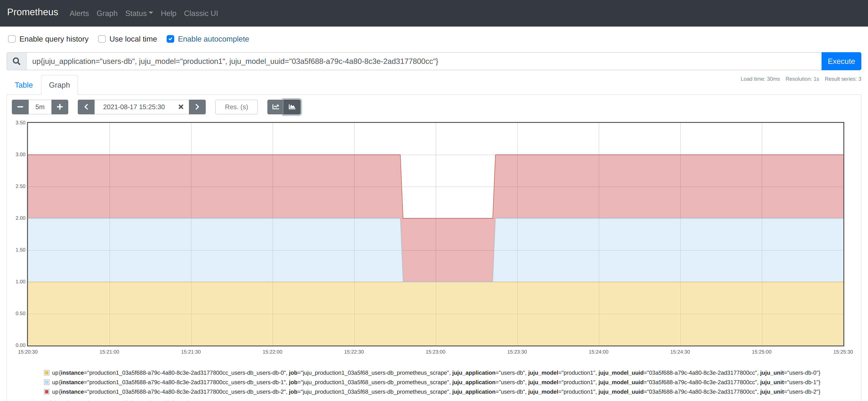Select the users-db-2 series legend entry

coord(432,392)
